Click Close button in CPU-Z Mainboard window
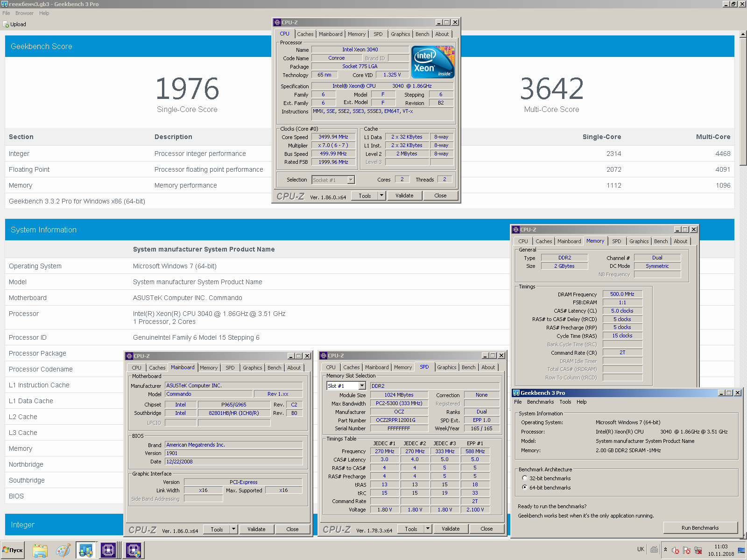This screenshot has height=560, width=747. [292, 529]
